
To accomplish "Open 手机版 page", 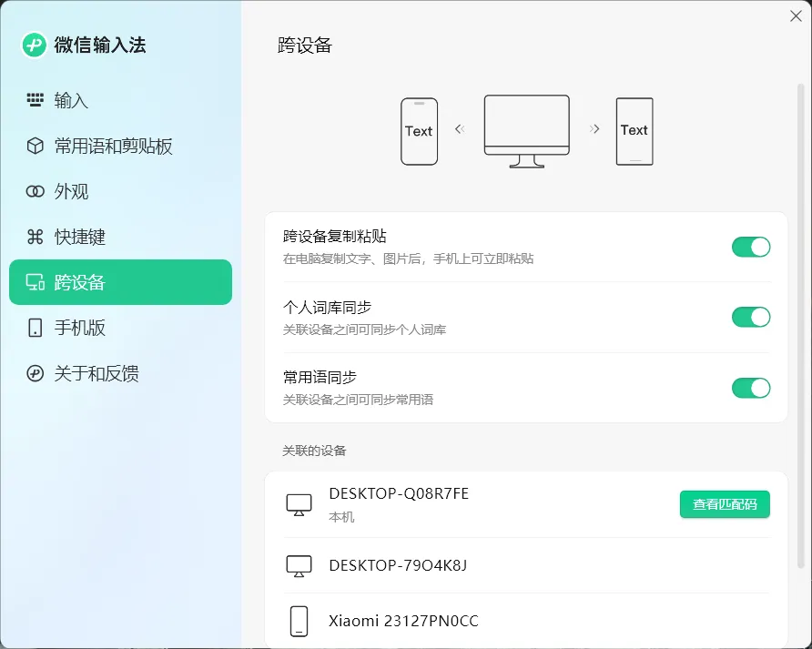I will click(121, 328).
